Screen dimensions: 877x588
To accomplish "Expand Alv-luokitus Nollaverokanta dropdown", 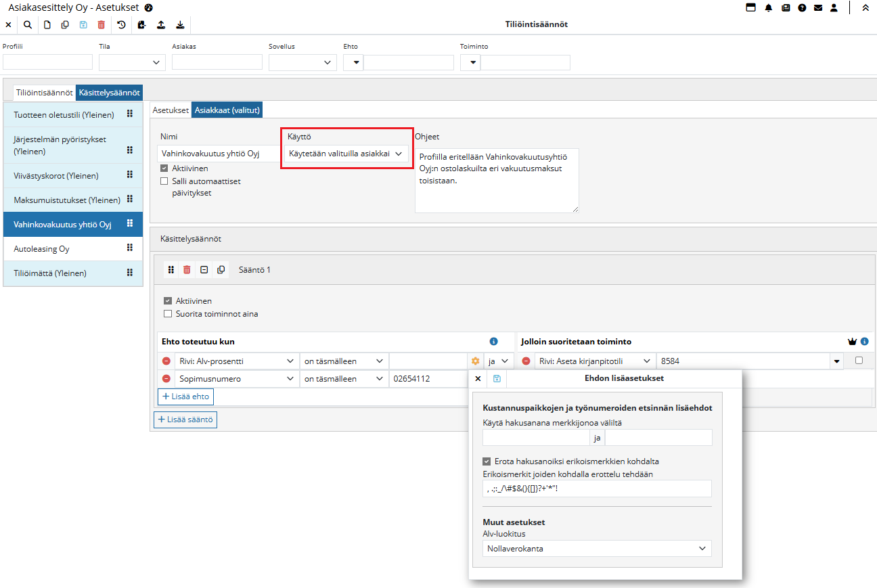I will (597, 548).
